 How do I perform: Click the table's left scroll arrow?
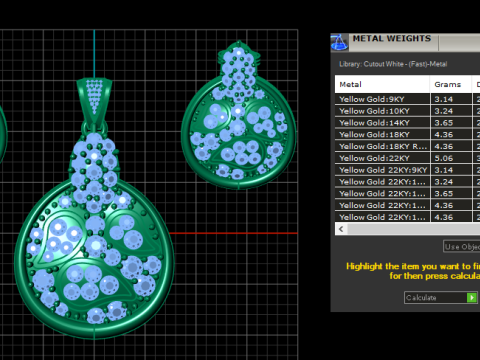pyautogui.click(x=341, y=229)
